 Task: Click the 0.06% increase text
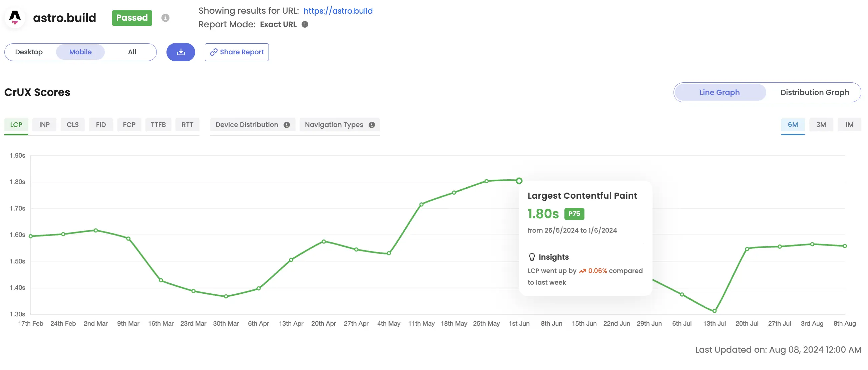(597, 271)
